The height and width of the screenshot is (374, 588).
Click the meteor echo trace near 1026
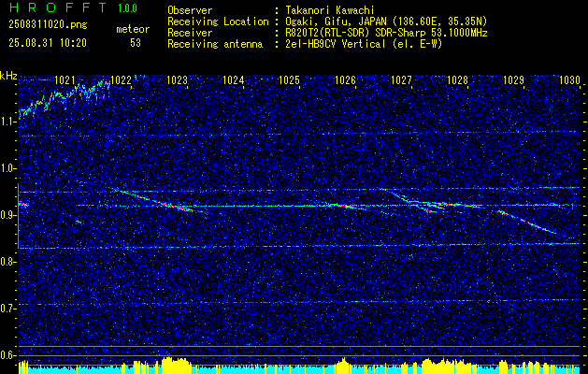343,206
